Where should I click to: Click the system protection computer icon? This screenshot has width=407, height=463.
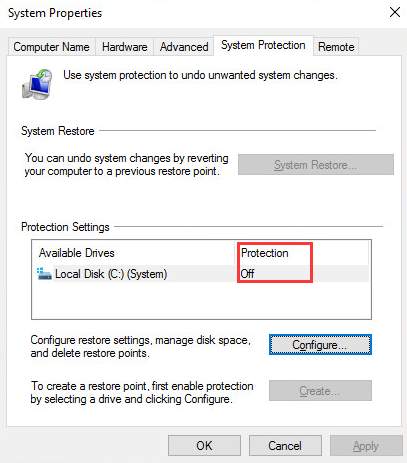pos(37,84)
